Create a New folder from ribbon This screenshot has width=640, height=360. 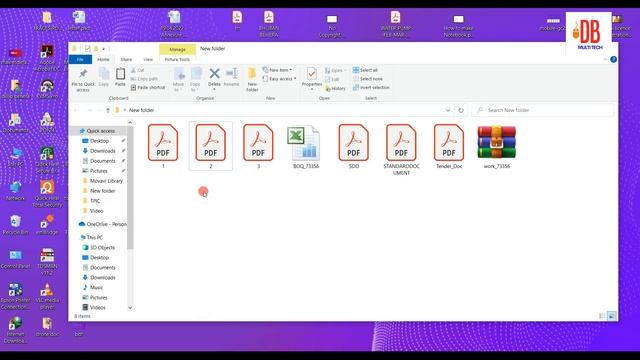point(252,80)
